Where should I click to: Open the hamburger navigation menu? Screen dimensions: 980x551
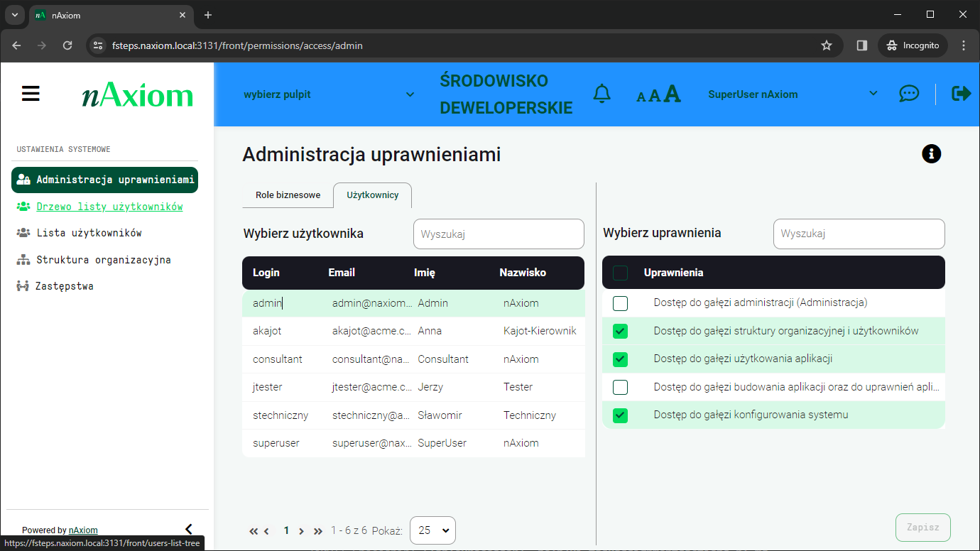coord(31,94)
